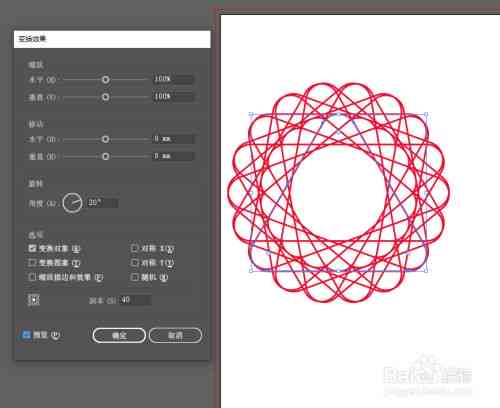Viewport: 500px width, 408px height.
Task: Click the rotation angle dial
Action: click(x=72, y=203)
